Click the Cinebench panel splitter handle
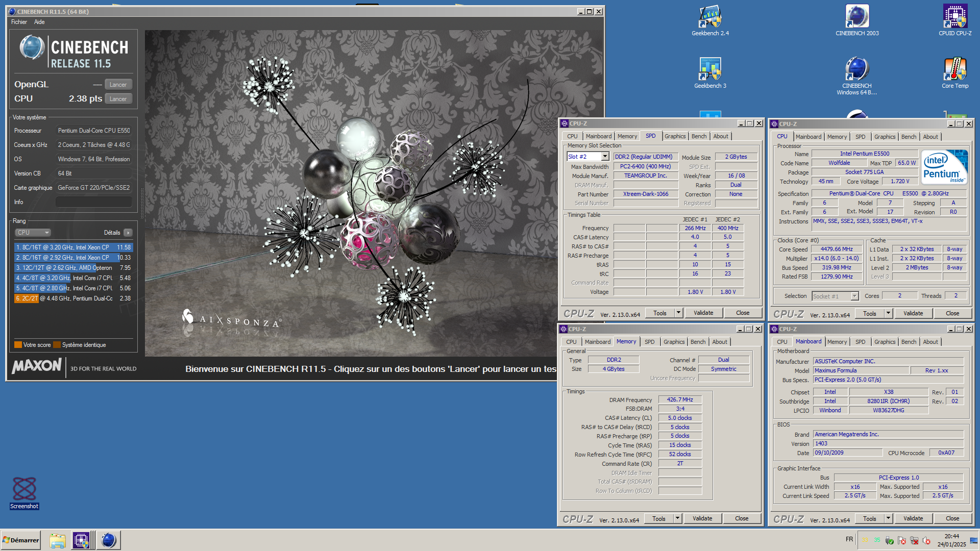Viewport: 980px width, 551px height. tap(141, 204)
